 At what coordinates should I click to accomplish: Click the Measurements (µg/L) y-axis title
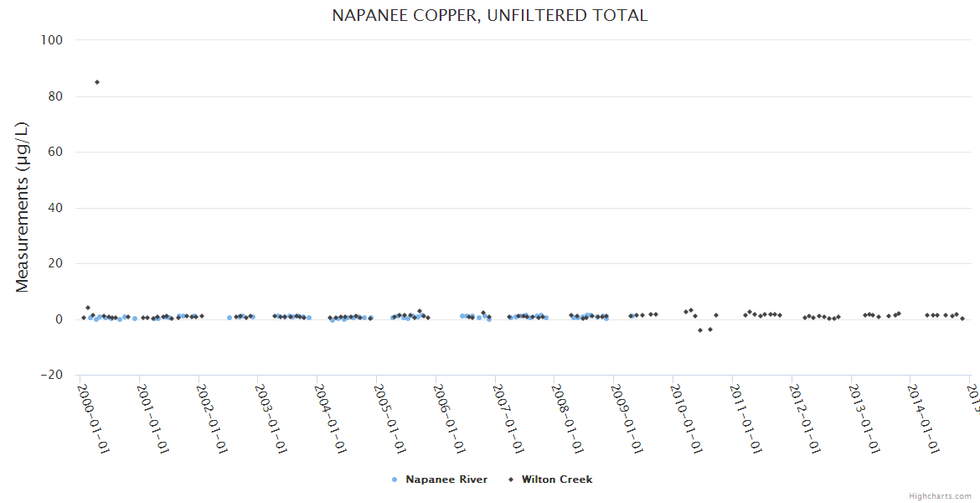[x=23, y=207]
